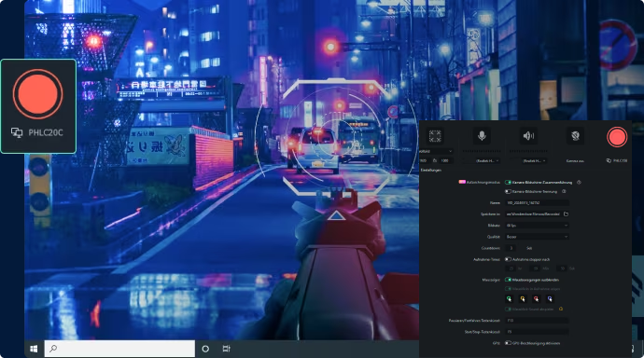This screenshot has width=644, height=358.
Task: Click the Start/Stop hotkey field
Action: click(537, 331)
